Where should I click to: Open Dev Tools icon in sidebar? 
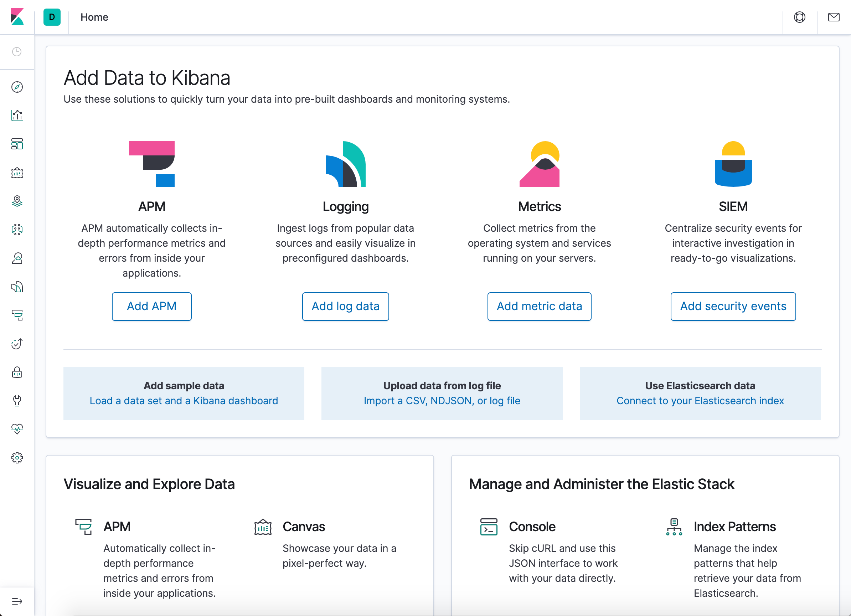click(x=17, y=401)
